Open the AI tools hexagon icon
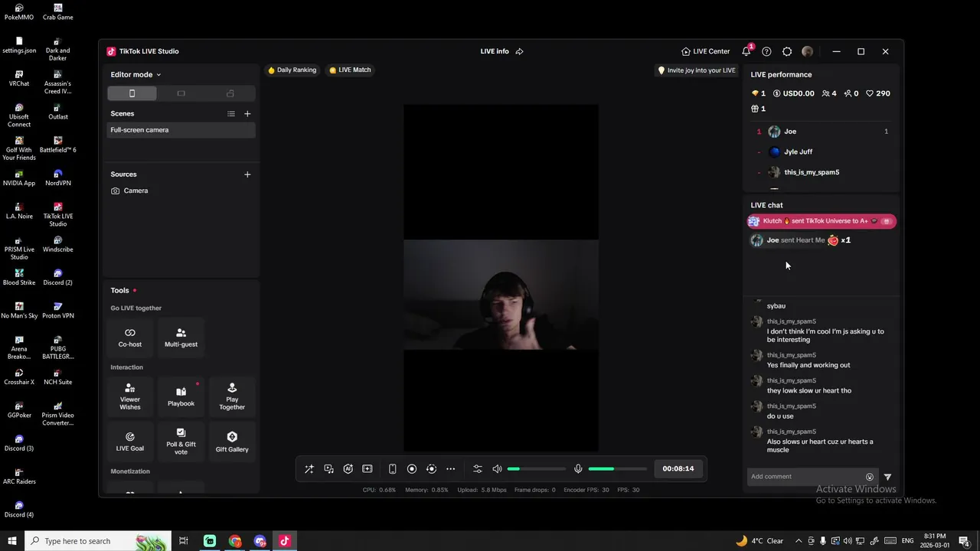 click(x=348, y=469)
